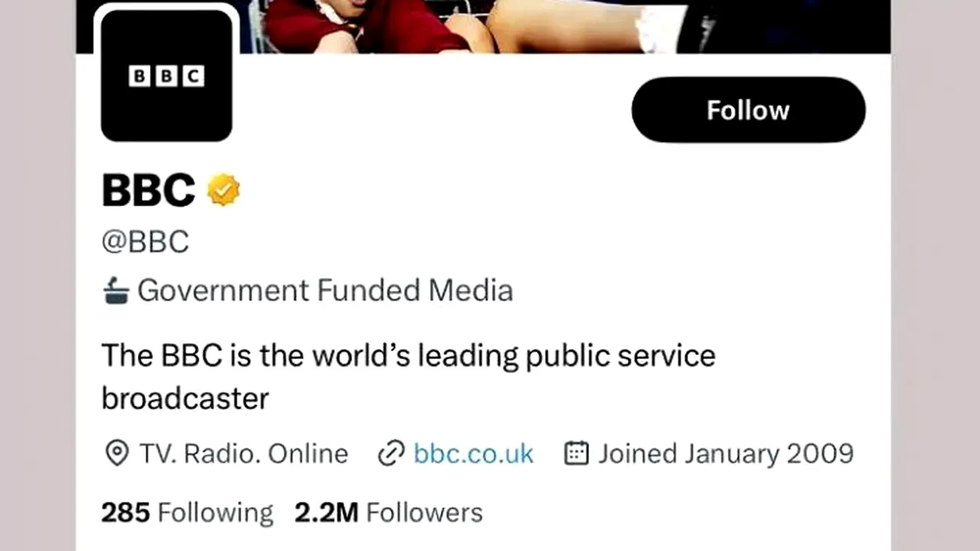980x551 pixels.
Task: Select the location pin icon
Action: [x=116, y=453]
